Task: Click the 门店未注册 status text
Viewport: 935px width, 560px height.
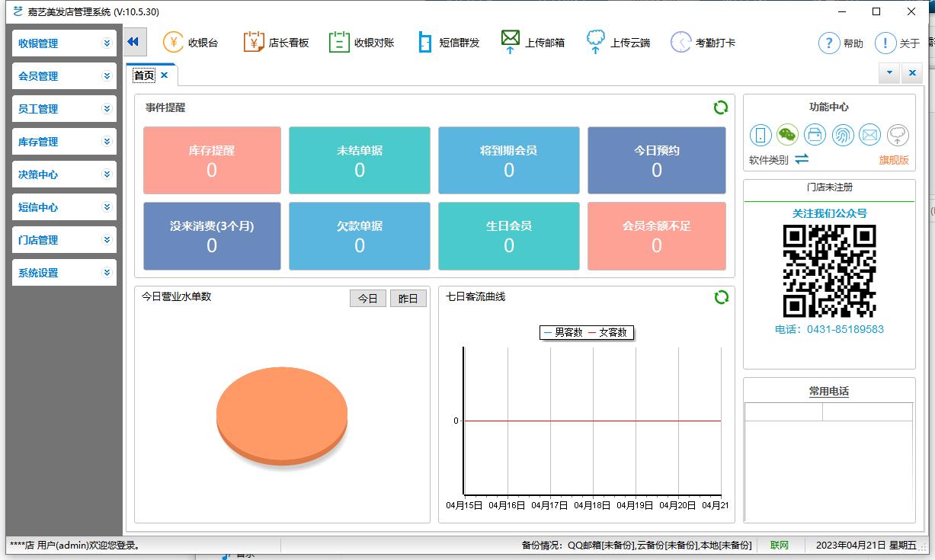Action: (x=829, y=187)
